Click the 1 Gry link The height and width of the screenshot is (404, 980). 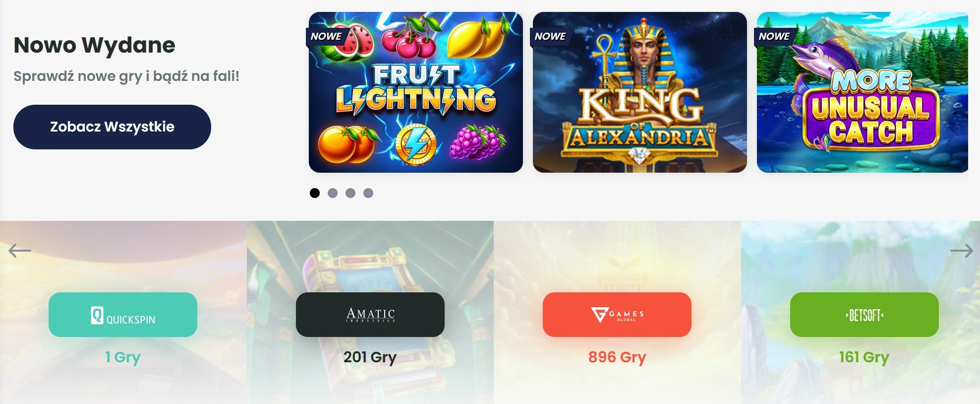[x=123, y=357]
